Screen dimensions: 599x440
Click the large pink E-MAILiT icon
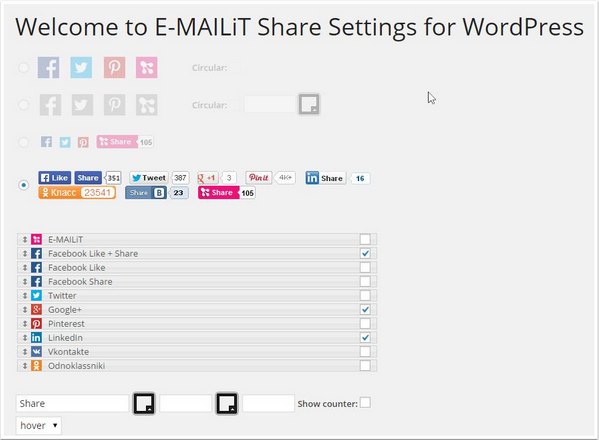(147, 68)
